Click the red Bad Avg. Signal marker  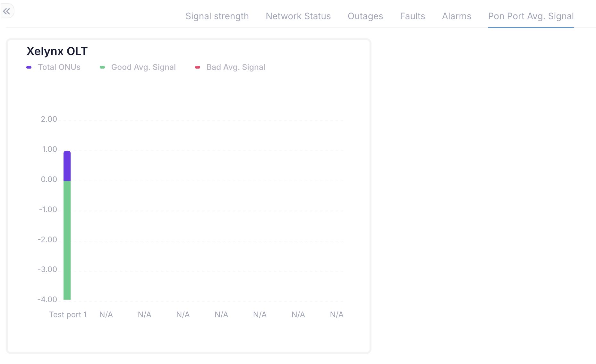(x=198, y=67)
